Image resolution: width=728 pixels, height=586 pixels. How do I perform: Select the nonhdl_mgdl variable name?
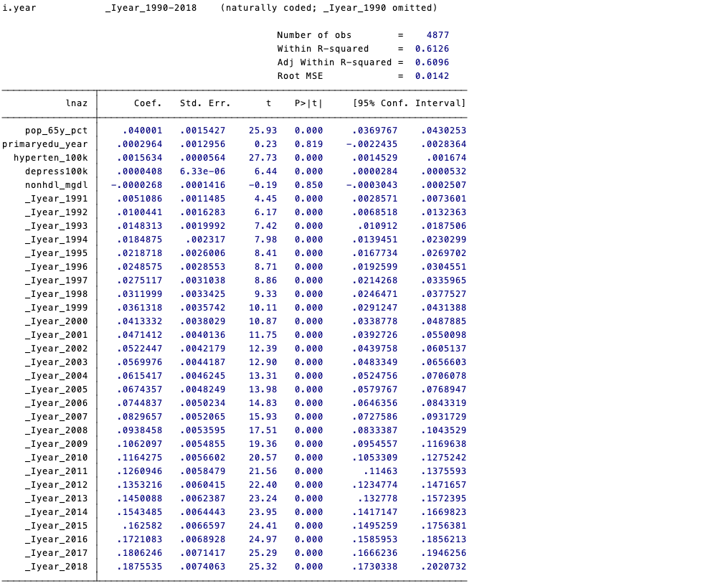56,185
